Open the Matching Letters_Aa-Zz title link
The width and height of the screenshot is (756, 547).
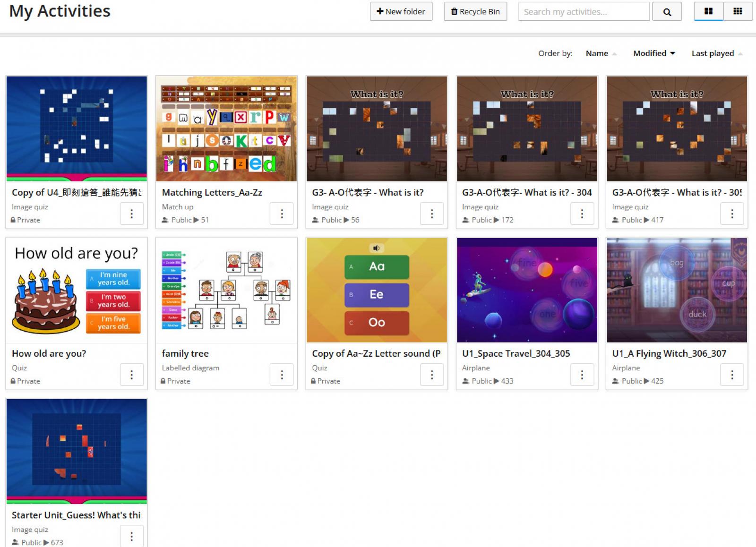212,192
